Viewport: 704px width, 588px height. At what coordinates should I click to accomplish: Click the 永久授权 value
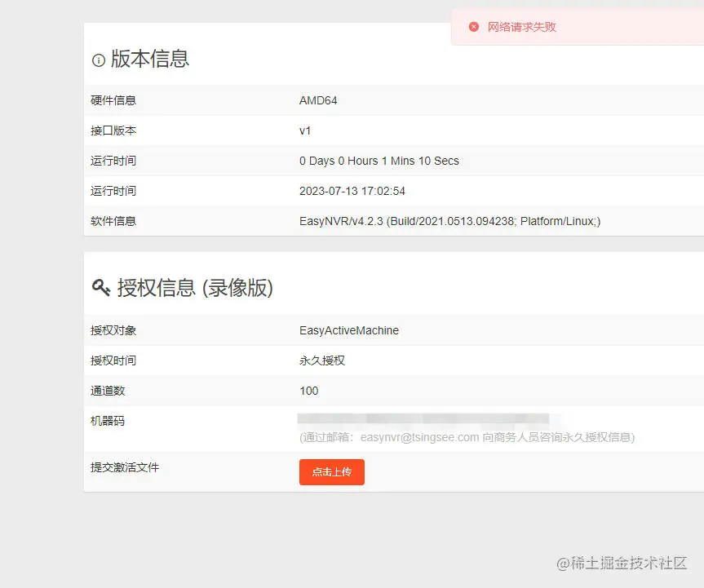[x=322, y=360]
